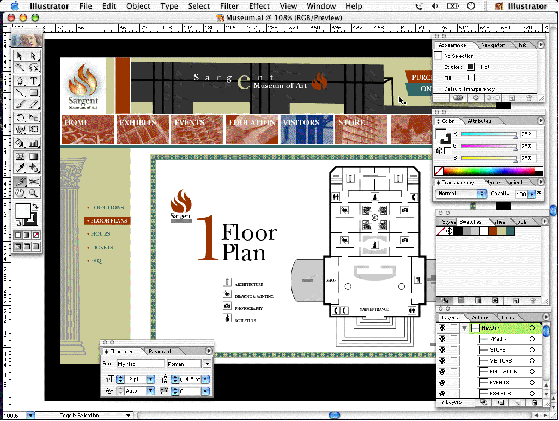Image resolution: width=559 pixels, height=421 pixels.
Task: Click the font name field showing Myriad
Action: [x=140, y=364]
